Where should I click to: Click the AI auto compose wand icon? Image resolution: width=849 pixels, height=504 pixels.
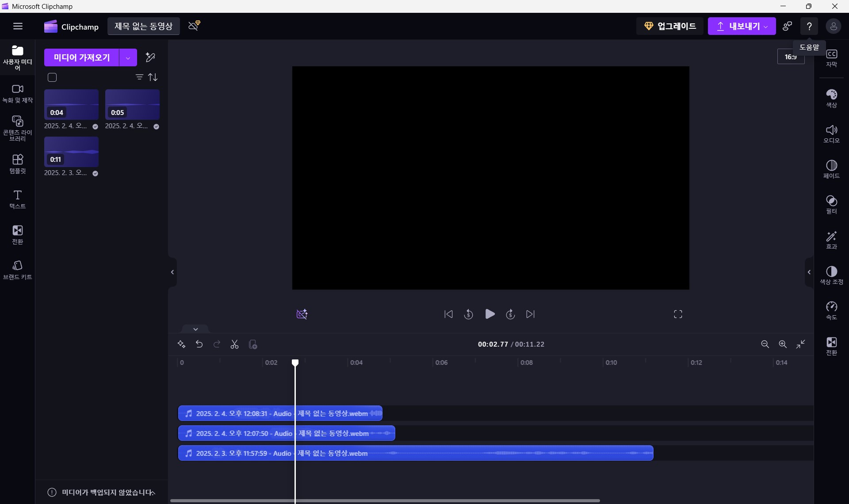(150, 57)
